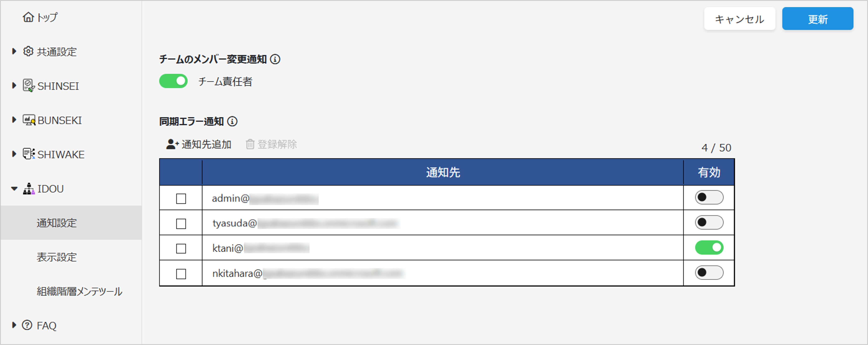Viewport: 868px width, 345px height.
Task: Click the info icon beside チームのメンバー変更通知
Action: pyautogui.click(x=275, y=59)
